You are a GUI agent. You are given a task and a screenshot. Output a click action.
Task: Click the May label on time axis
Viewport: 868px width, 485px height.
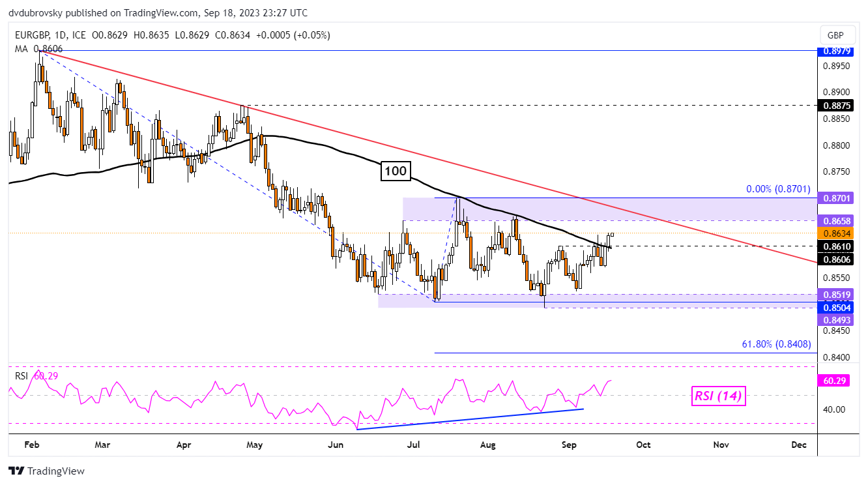coord(255,445)
